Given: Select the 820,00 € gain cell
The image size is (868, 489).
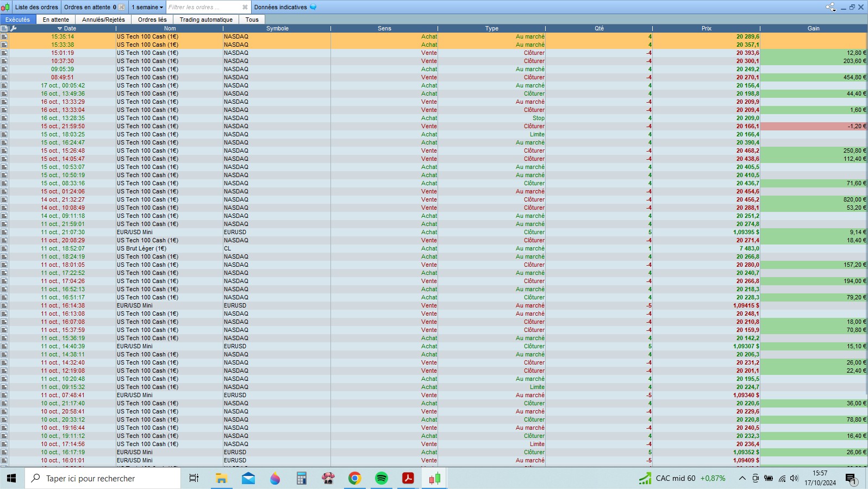Looking at the screenshot, I should 814,199.
